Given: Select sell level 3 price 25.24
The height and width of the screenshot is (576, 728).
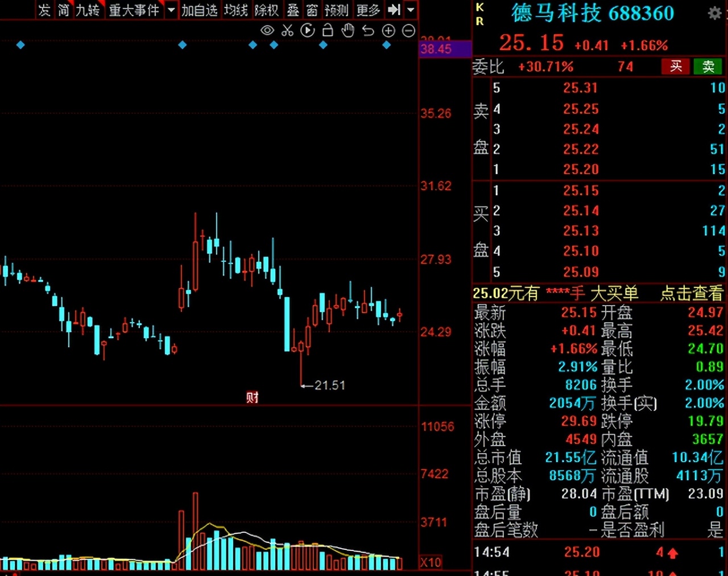Looking at the screenshot, I should tap(581, 129).
